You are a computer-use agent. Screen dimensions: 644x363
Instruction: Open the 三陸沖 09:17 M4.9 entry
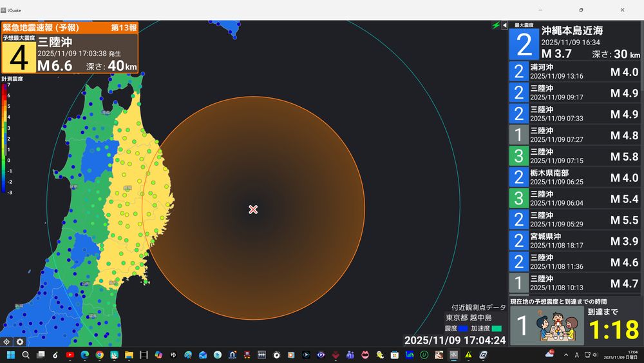[574, 92]
